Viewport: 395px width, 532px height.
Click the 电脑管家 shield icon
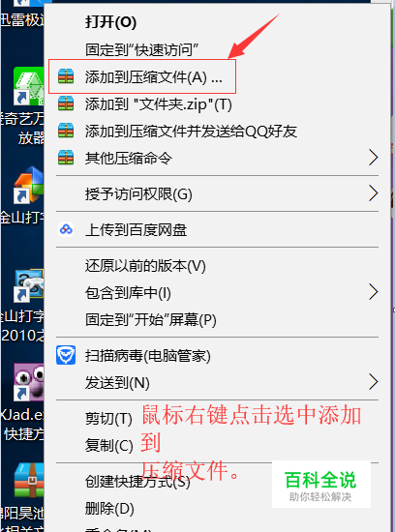66,355
